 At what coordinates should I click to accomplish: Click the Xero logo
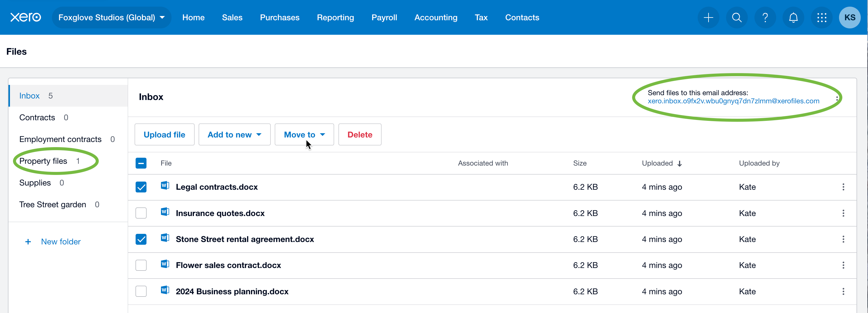tap(26, 17)
